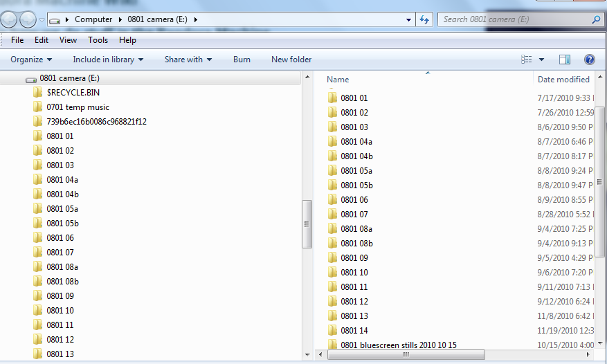Open the View menu

tap(68, 40)
